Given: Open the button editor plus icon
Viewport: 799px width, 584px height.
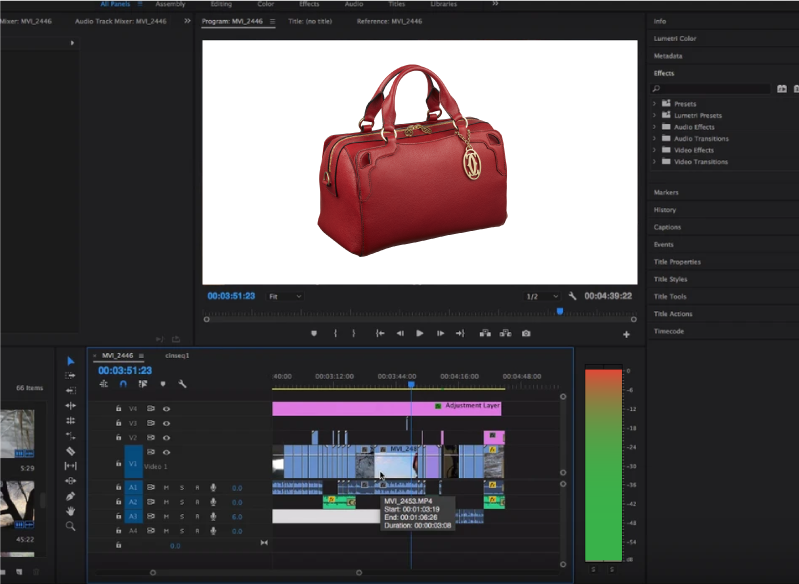Looking at the screenshot, I should (x=626, y=334).
